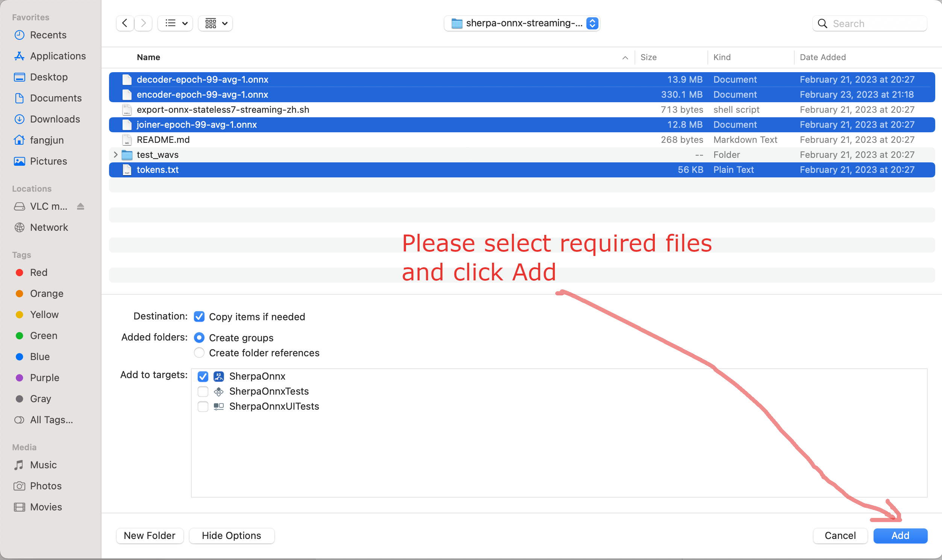Screen dimensions: 942x560
Task: Check the SherpaOnnxTests target
Action: (x=203, y=391)
